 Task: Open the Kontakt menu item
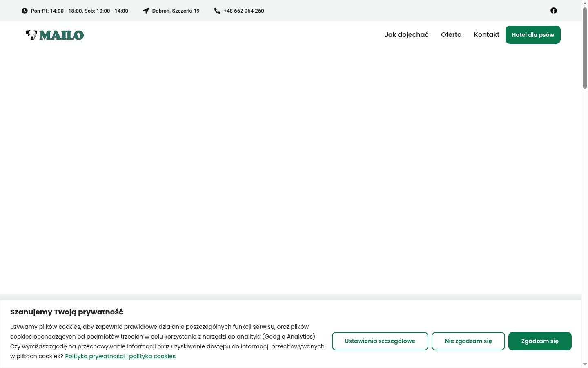487,35
